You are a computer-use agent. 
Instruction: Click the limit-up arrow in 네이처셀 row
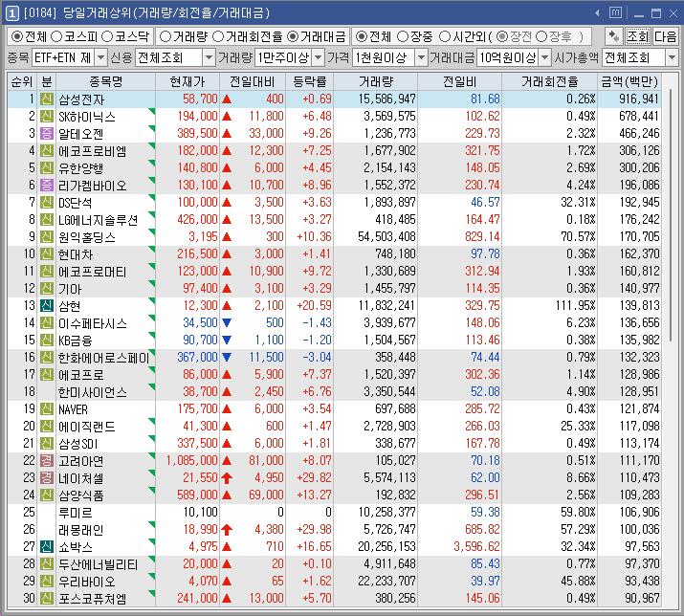pyautogui.click(x=227, y=478)
